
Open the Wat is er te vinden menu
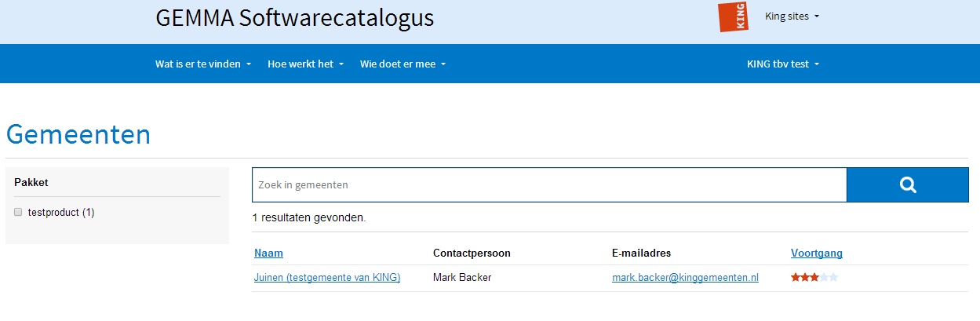(203, 64)
